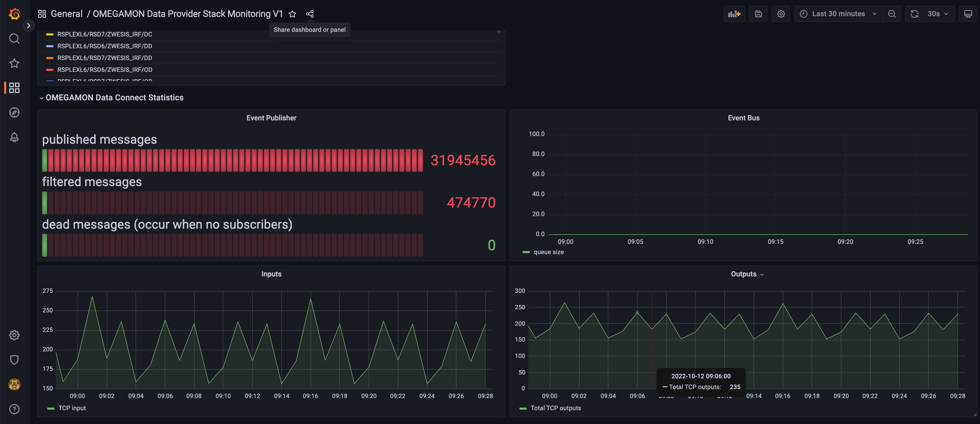Toggle queue size series in legend
The height and width of the screenshot is (424, 980).
[x=548, y=252]
